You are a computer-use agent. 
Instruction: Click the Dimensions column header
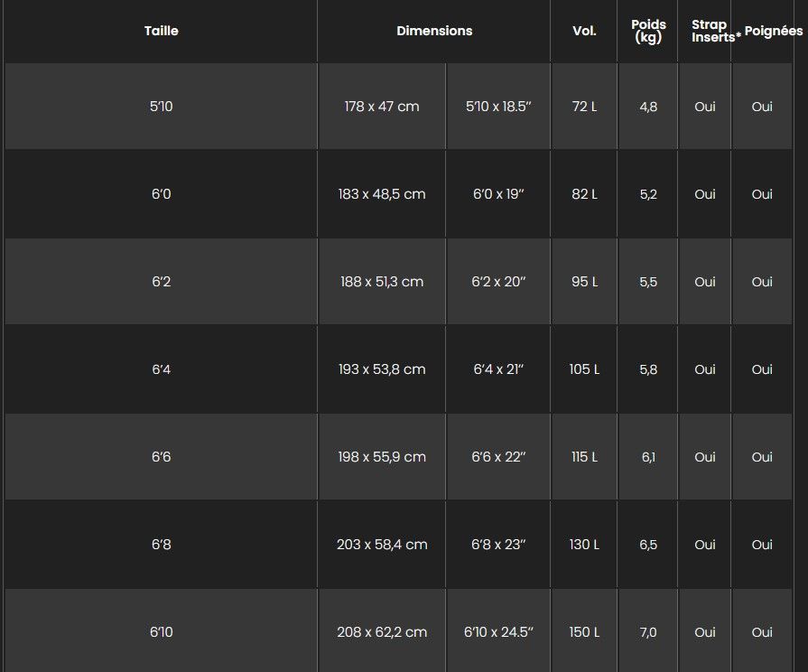434,31
